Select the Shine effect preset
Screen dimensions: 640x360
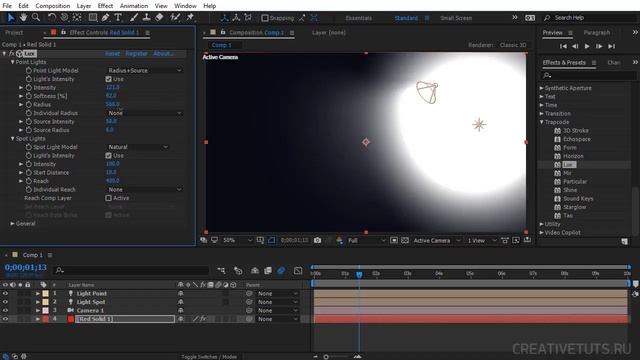pyautogui.click(x=570, y=190)
